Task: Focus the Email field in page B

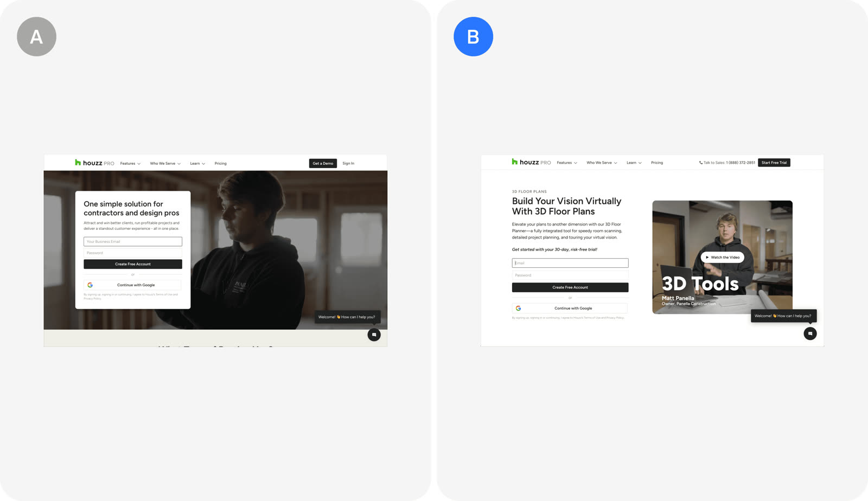Action: [570, 263]
